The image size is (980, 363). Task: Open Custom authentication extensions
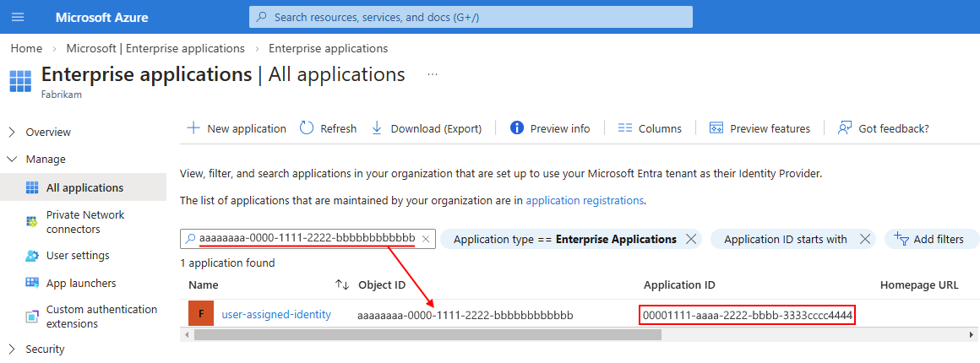point(101,316)
